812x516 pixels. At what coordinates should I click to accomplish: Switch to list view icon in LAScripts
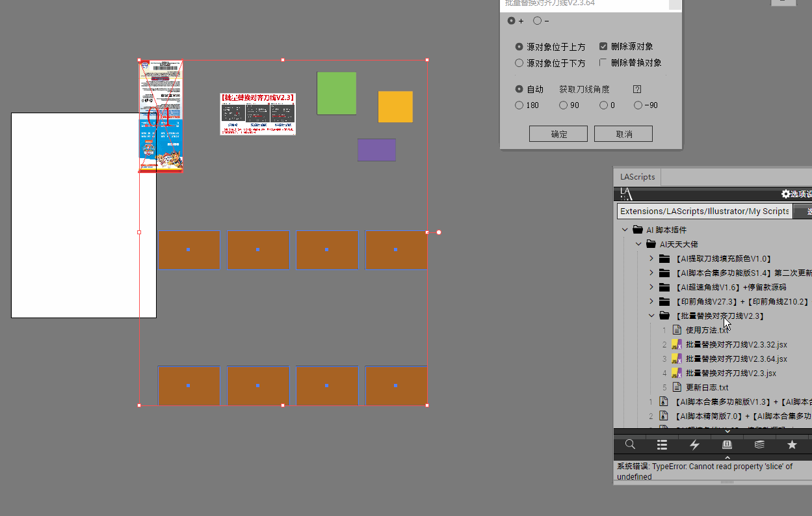coord(662,445)
